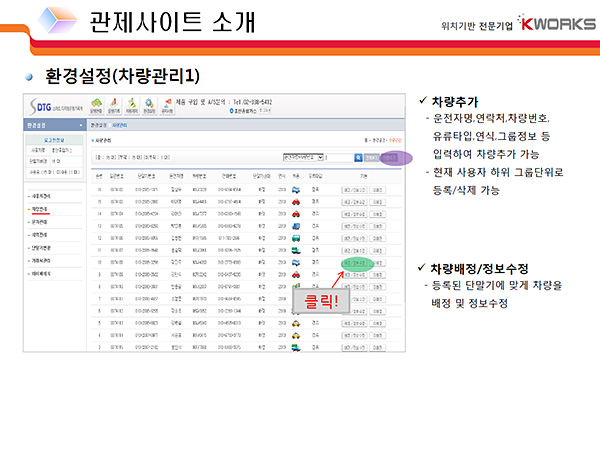Click the delete button in row 4

pyautogui.click(x=377, y=336)
